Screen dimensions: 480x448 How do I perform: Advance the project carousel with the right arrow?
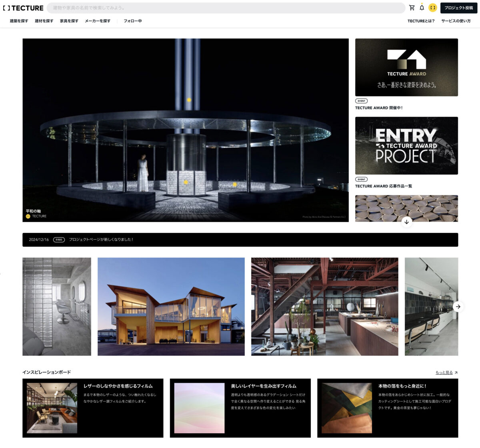point(458,307)
